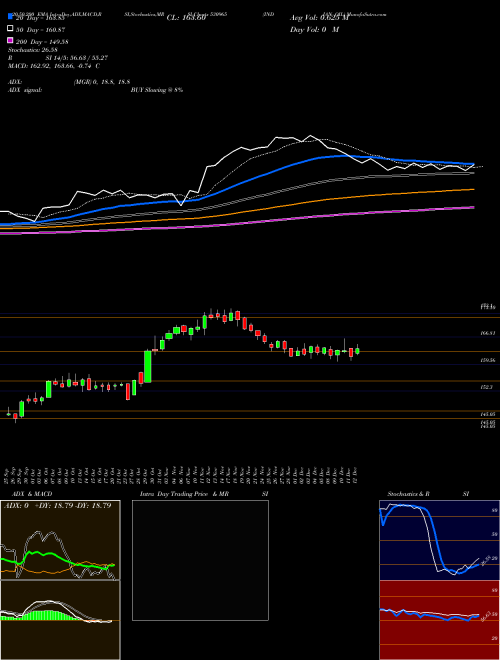Click the ADX "(MGR) 0, 18.8, 18.8" values

pyautogui.click(x=102, y=82)
